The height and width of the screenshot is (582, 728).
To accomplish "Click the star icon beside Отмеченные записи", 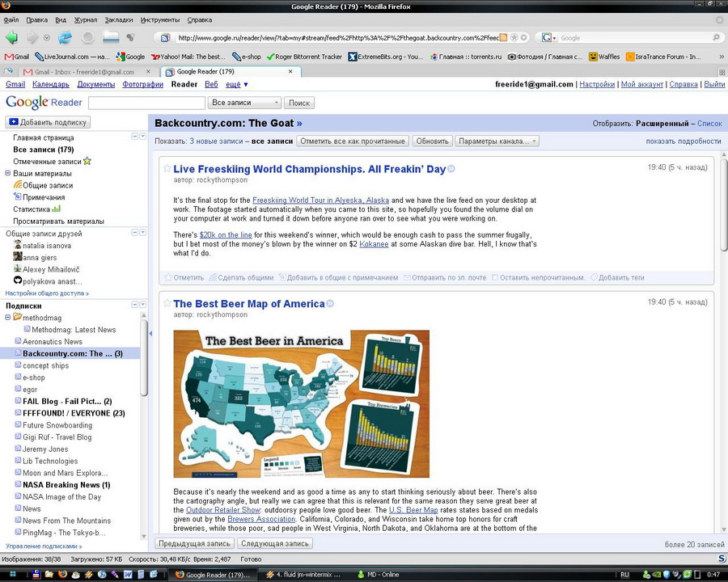I will pyautogui.click(x=87, y=161).
